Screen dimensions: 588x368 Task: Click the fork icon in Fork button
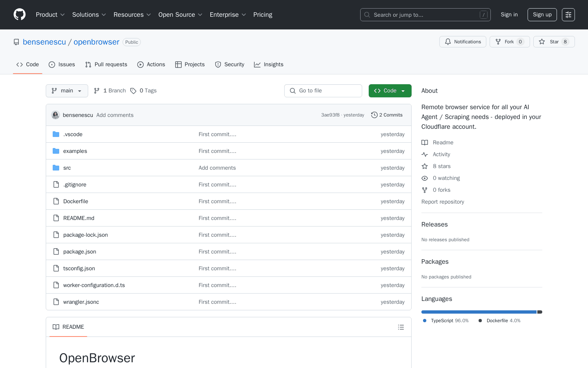coord(498,42)
